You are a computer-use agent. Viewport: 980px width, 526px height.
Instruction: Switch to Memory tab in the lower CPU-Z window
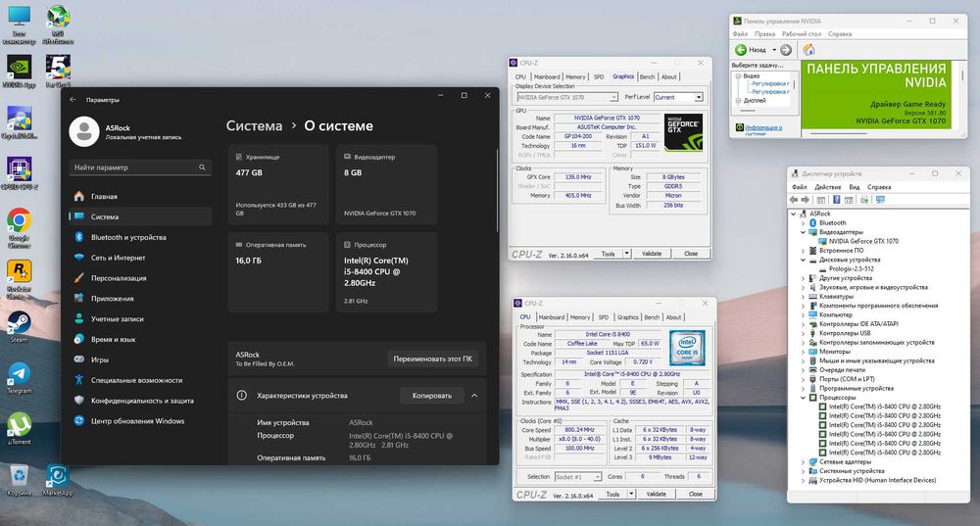click(580, 317)
